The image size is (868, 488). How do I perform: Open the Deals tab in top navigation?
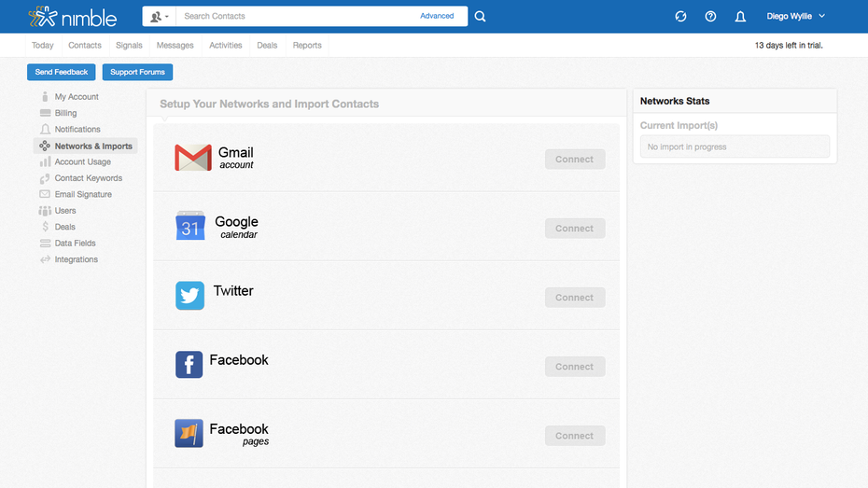click(x=267, y=46)
